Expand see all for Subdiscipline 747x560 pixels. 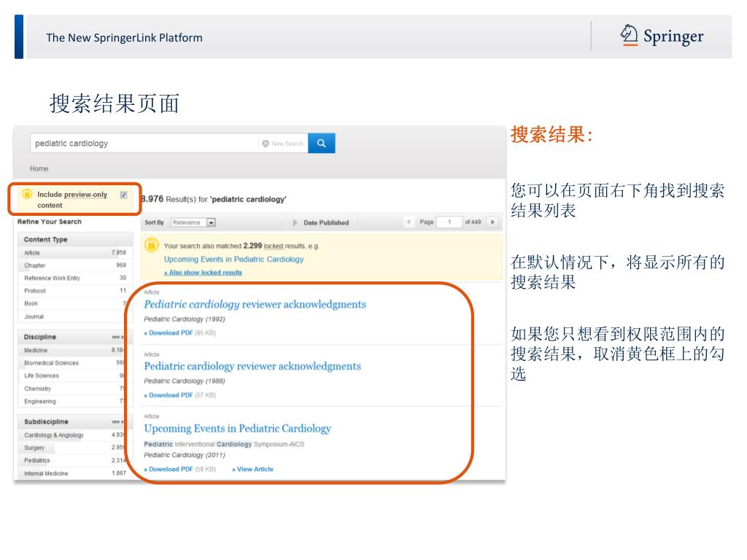(117, 422)
